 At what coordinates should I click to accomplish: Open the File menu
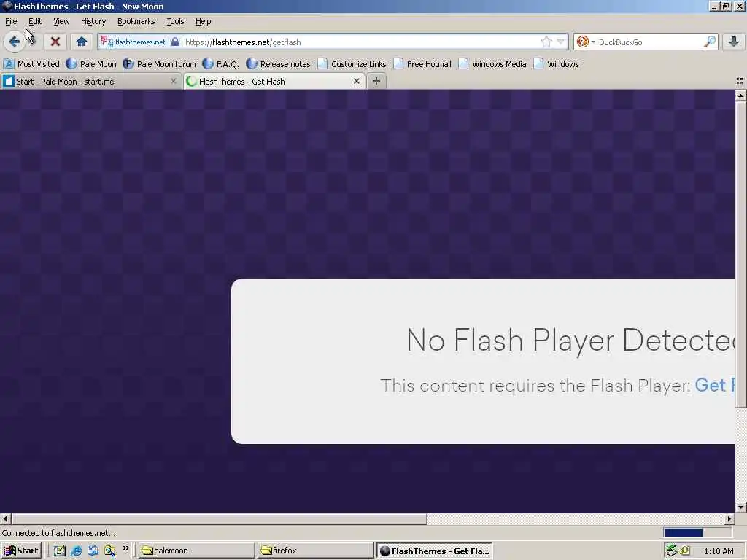(11, 21)
